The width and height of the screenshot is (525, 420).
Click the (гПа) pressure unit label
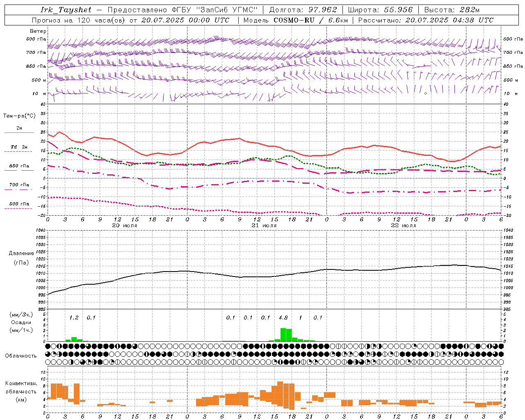coord(21,262)
